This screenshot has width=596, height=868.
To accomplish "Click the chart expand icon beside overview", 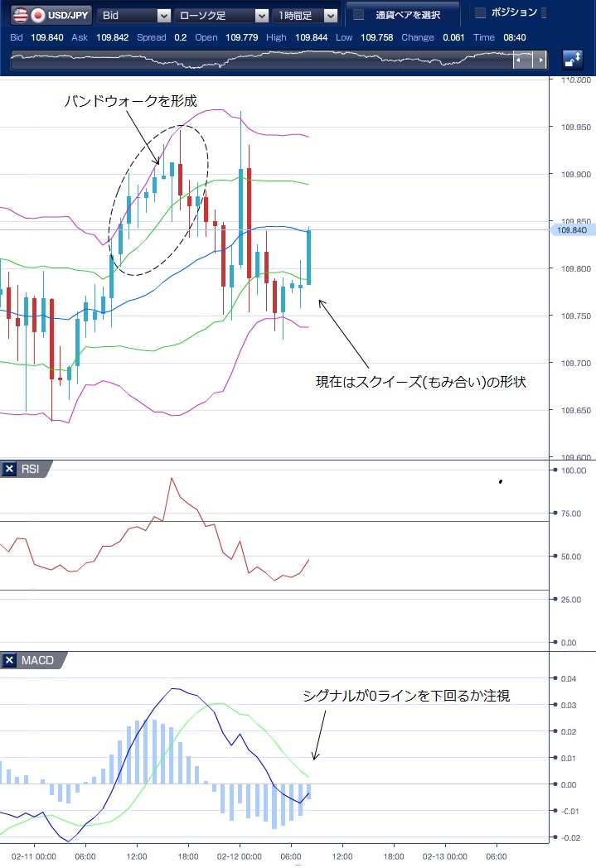I will (x=572, y=60).
